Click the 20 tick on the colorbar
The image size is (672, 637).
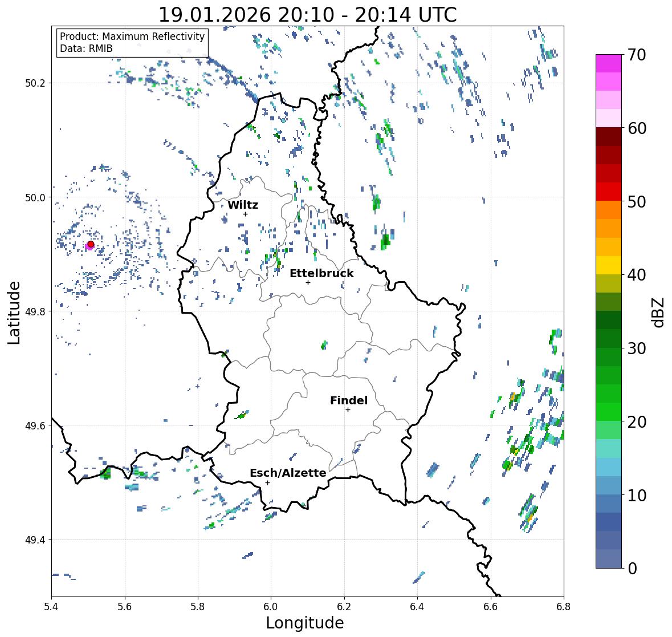pyautogui.click(x=637, y=422)
